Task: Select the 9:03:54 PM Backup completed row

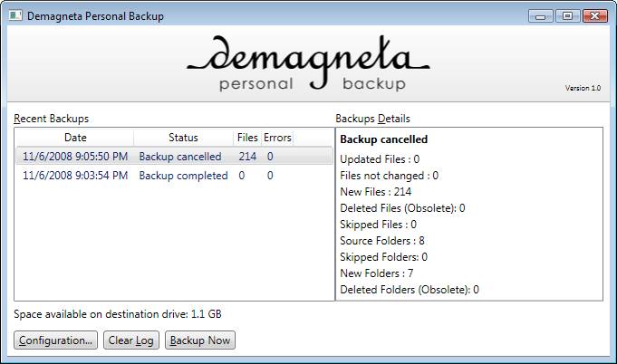Action: [174, 176]
